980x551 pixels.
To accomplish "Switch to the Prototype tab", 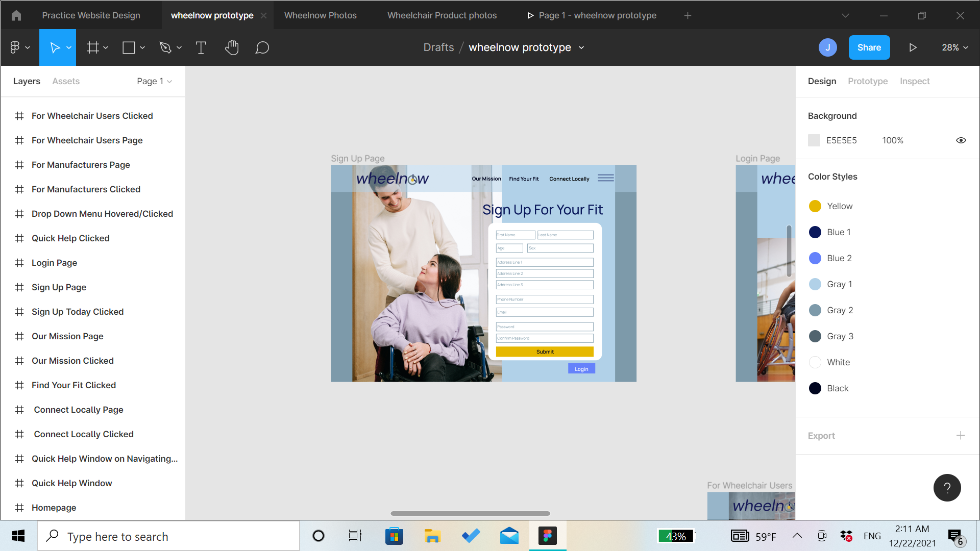I will 867,81.
